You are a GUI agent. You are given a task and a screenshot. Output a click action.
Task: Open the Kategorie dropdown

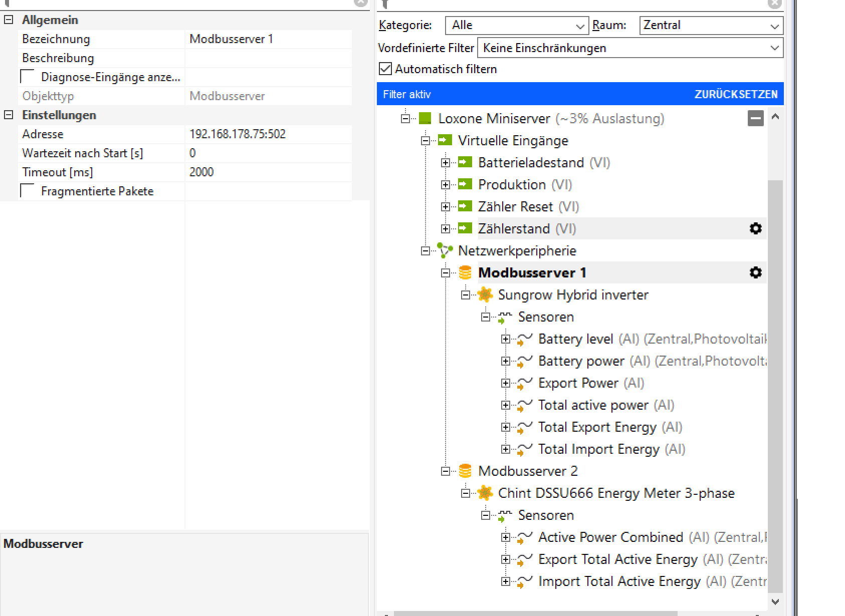coord(517,26)
